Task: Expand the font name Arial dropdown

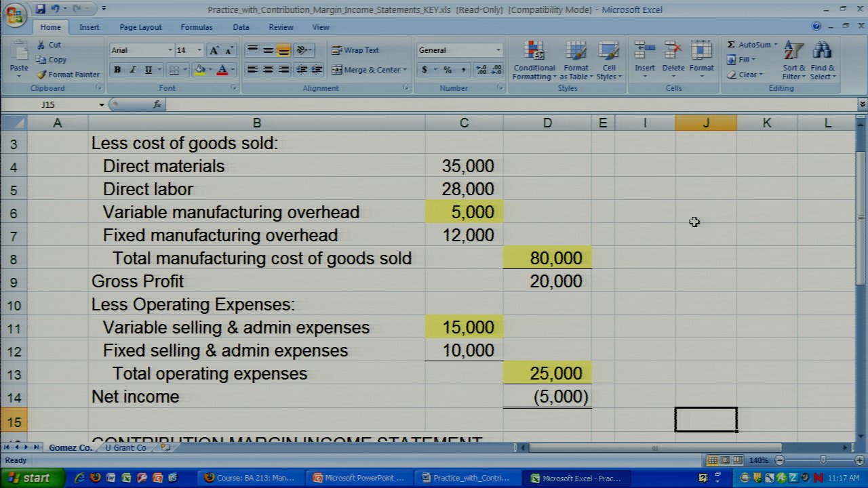Action: pos(170,50)
